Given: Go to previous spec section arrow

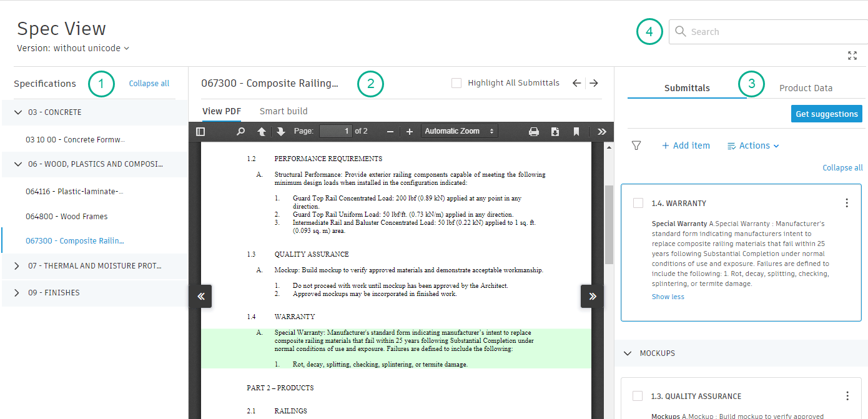Looking at the screenshot, I should (x=576, y=83).
